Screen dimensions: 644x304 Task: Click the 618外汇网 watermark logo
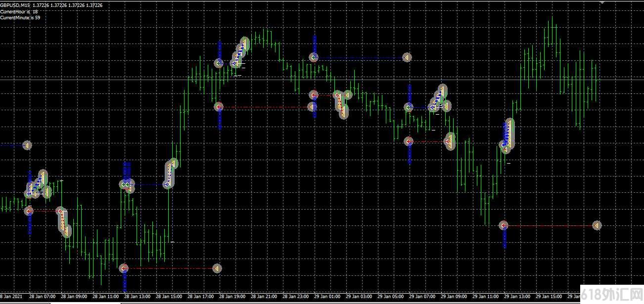(612, 295)
